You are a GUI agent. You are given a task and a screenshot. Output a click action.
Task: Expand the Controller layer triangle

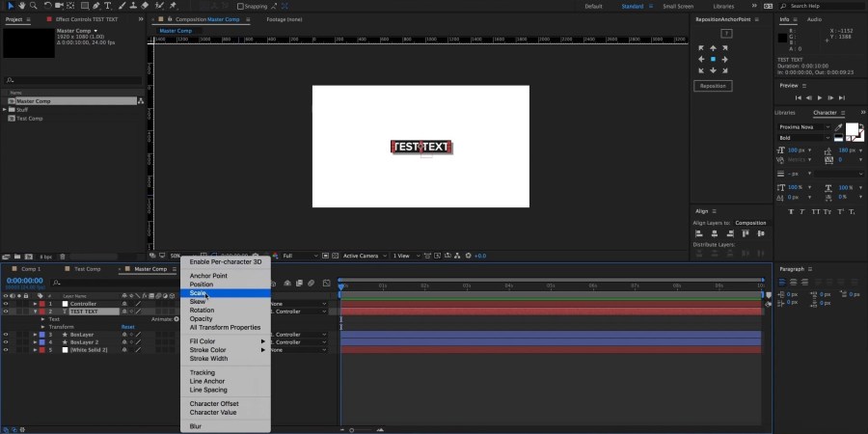(35, 304)
